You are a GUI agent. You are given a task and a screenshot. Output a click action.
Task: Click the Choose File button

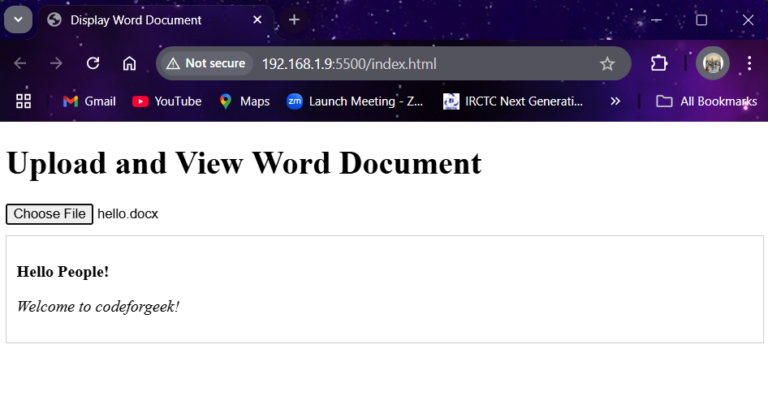(49, 214)
